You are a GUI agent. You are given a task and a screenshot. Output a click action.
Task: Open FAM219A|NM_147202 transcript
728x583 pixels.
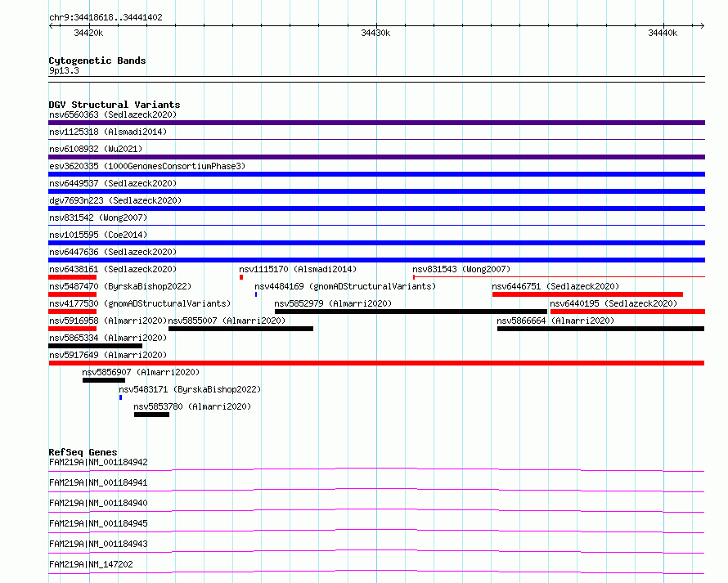coord(91,564)
